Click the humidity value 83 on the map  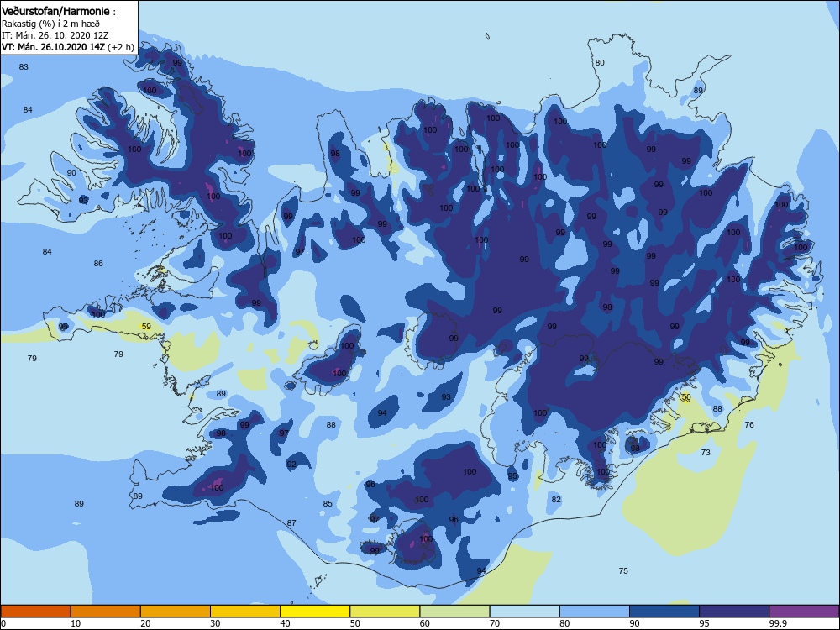(24, 67)
